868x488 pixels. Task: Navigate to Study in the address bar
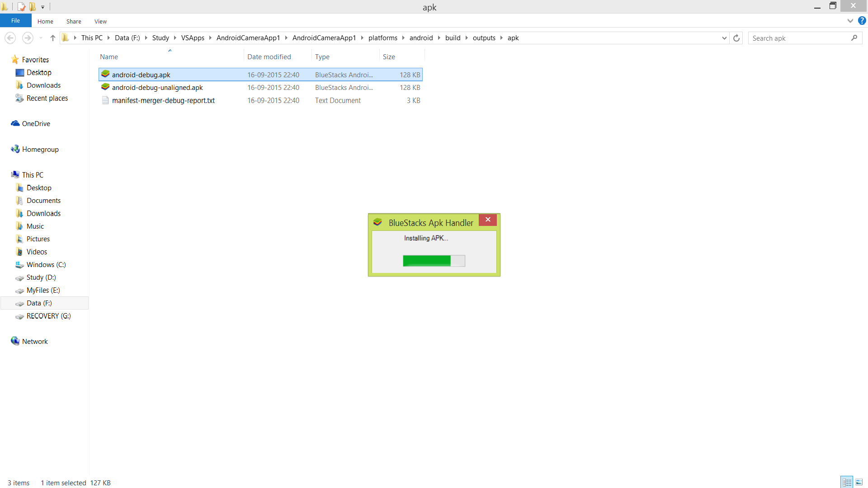160,38
